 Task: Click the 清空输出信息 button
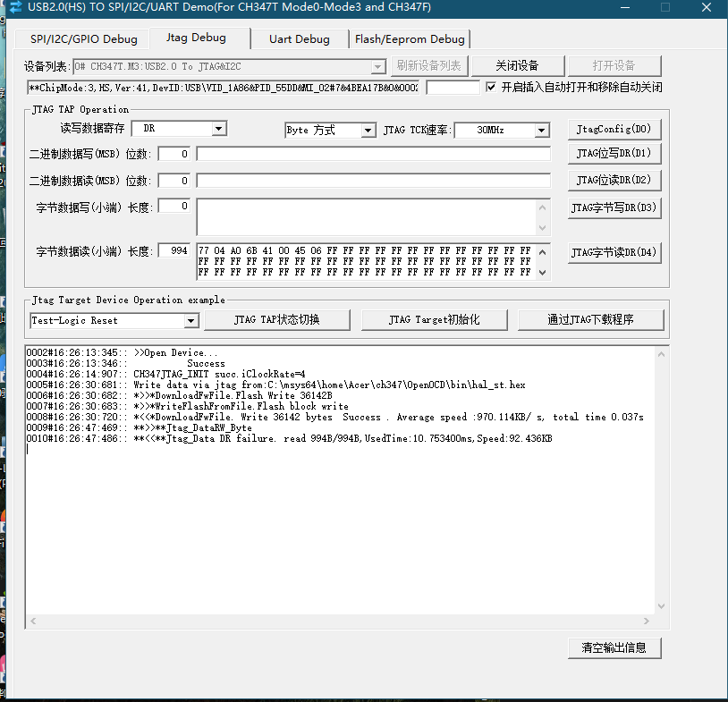click(x=614, y=647)
